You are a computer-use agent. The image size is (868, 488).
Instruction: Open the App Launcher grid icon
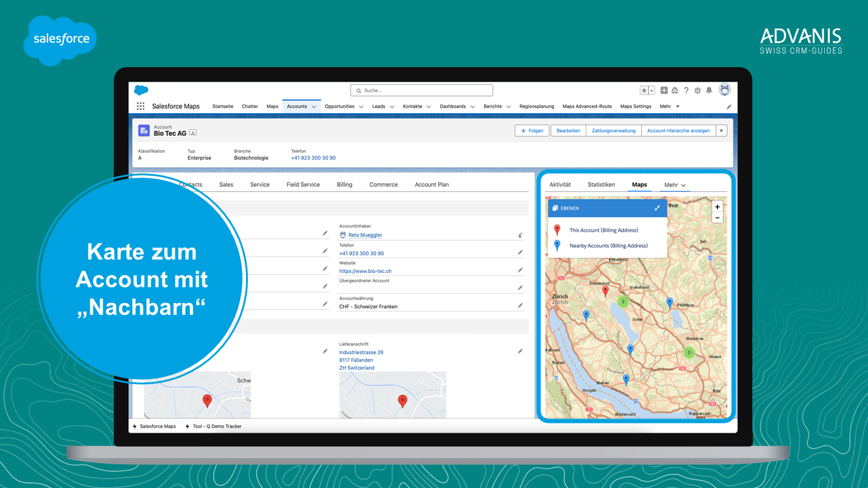(140, 106)
